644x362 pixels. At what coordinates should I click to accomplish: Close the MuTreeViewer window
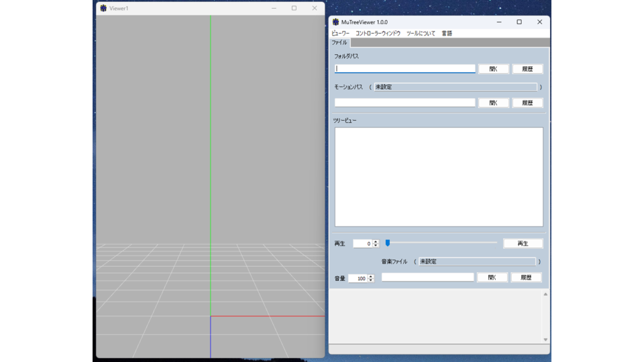coord(539,22)
